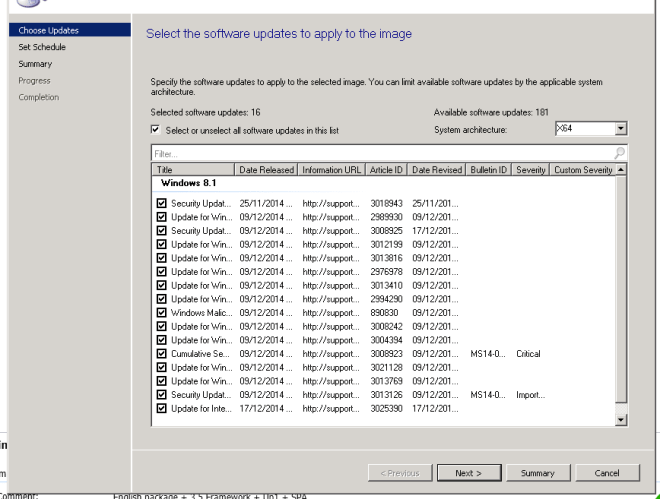The image size is (660, 499).
Task: Click the filter search magnifier icon
Action: click(620, 154)
